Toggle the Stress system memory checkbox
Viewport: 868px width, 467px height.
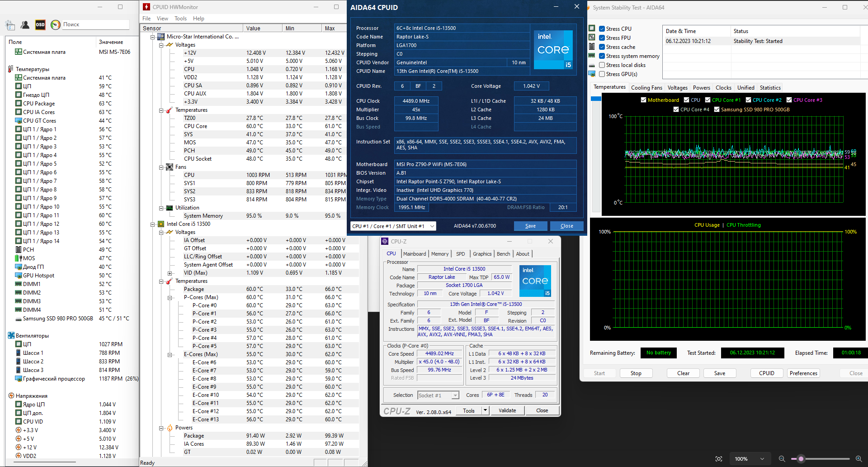tap(602, 56)
